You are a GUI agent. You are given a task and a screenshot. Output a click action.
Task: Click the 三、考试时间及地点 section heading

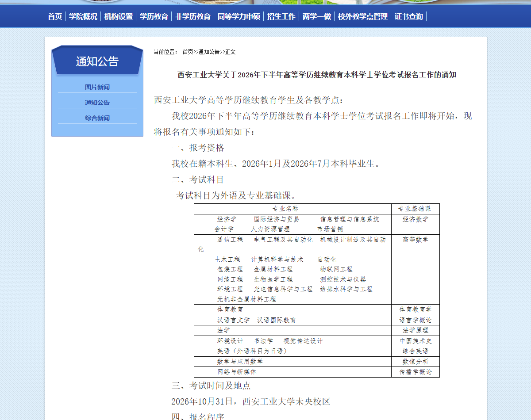click(211, 386)
